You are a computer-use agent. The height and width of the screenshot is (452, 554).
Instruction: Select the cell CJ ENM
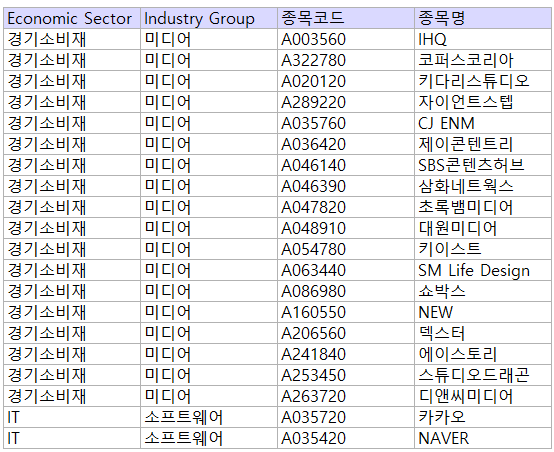[x=483, y=123]
